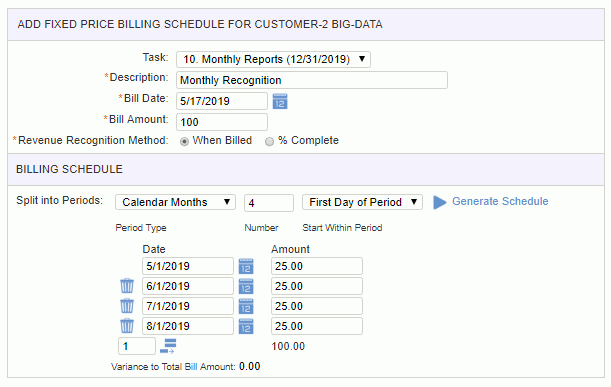The height and width of the screenshot is (387, 611).
Task: Open calendar icon for 7/1/2019 row
Action: pyautogui.click(x=246, y=306)
